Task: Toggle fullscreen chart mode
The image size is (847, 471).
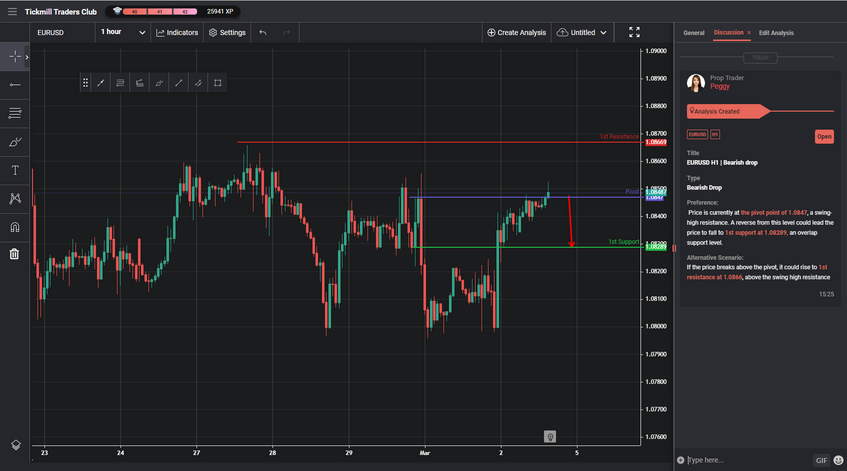Action: 634,32
